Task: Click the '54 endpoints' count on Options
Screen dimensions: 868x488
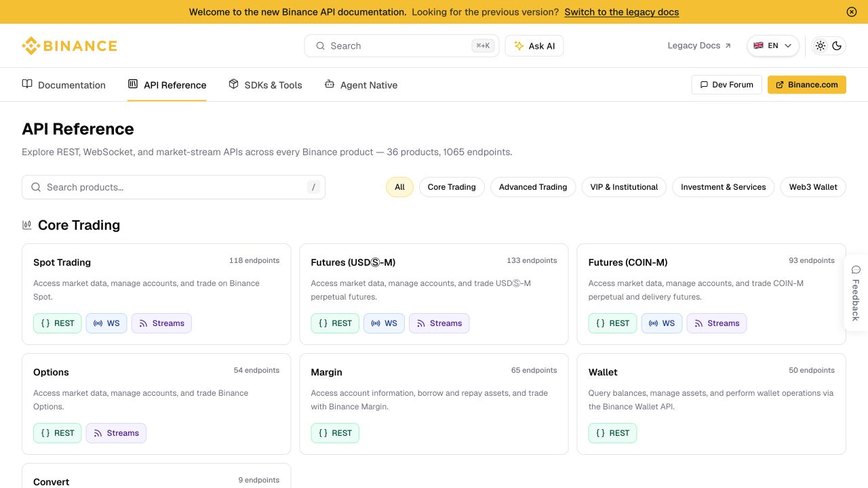Action: click(x=256, y=370)
